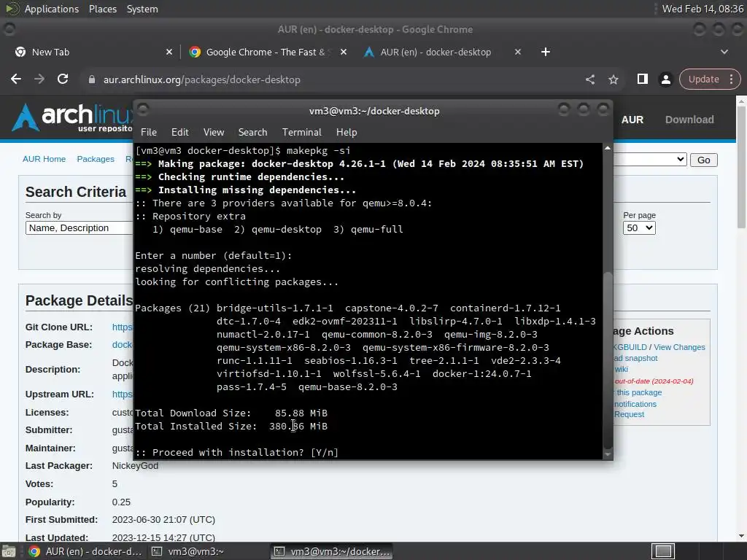The width and height of the screenshot is (747, 560).
Task: Bookmark this page with star icon
Action: (x=613, y=79)
